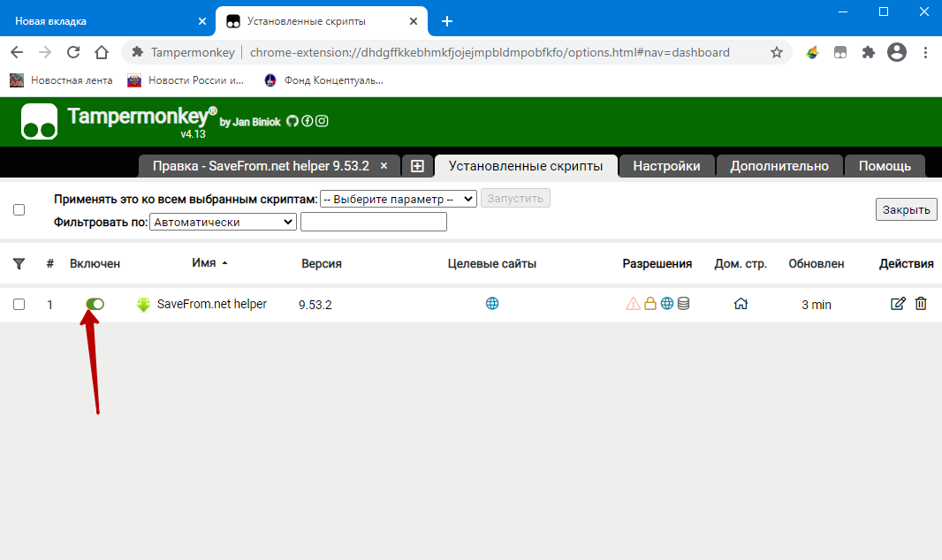Image resolution: width=942 pixels, height=560 pixels.
Task: Reload the current page
Action: [73, 52]
